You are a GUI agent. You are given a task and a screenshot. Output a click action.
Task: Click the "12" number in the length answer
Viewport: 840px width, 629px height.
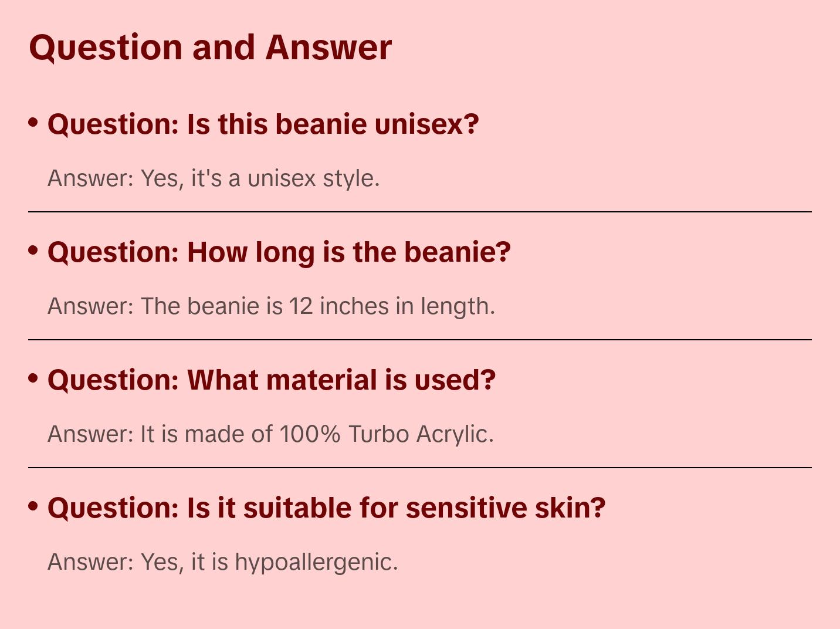[301, 306]
